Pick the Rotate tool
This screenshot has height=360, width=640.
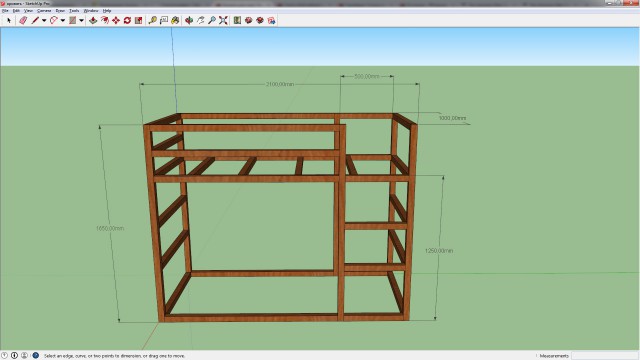(x=127, y=20)
